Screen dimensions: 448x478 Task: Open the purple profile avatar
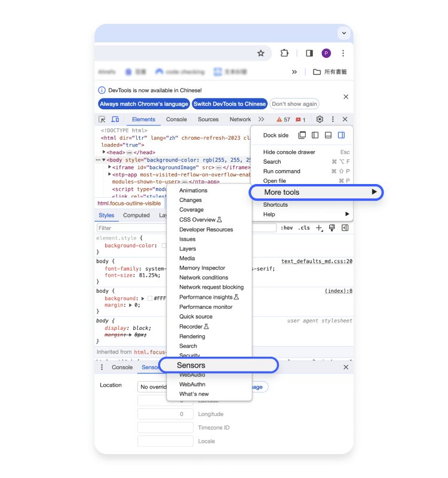pos(326,53)
